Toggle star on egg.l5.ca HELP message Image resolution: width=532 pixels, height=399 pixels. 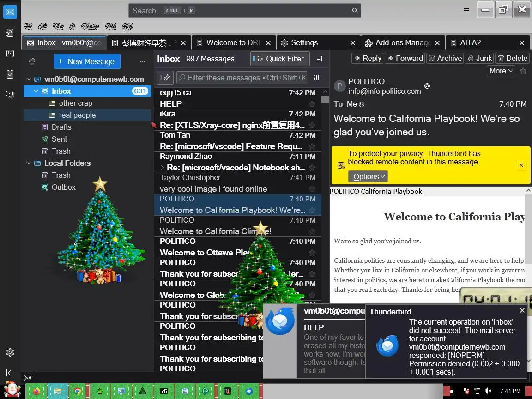tap(312, 104)
